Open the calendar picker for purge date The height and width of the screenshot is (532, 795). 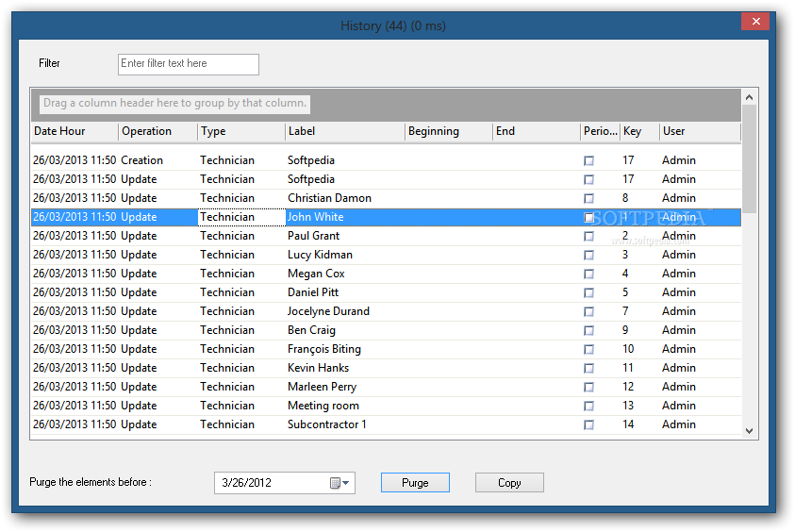340,483
